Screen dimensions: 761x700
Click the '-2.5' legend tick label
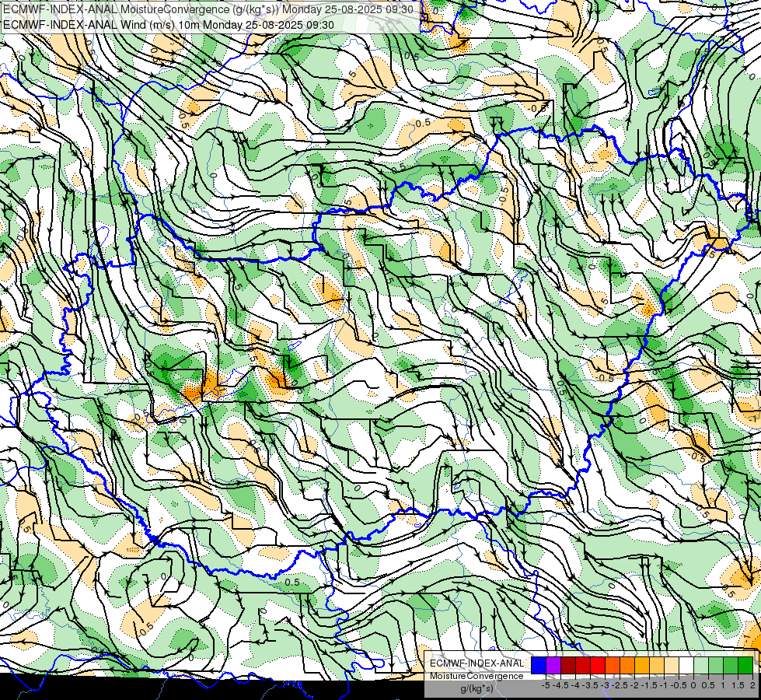tap(620, 685)
